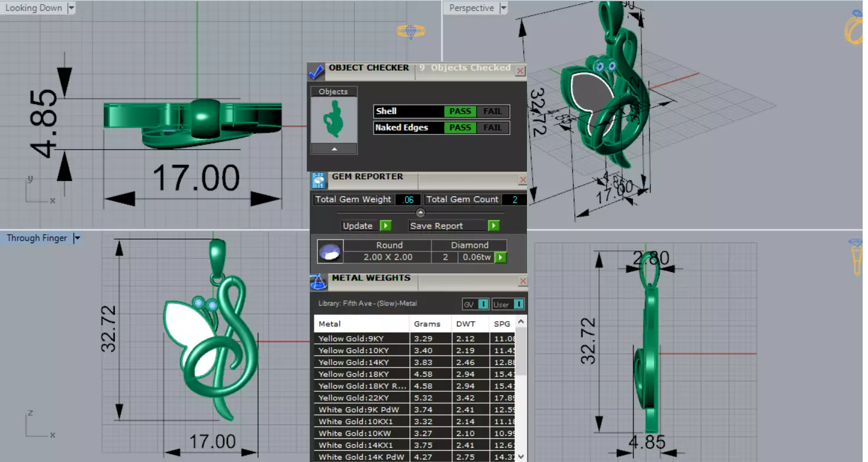Click green arrow beside 0.06tw diamond
The width and height of the screenshot is (868, 462).
[x=500, y=257]
